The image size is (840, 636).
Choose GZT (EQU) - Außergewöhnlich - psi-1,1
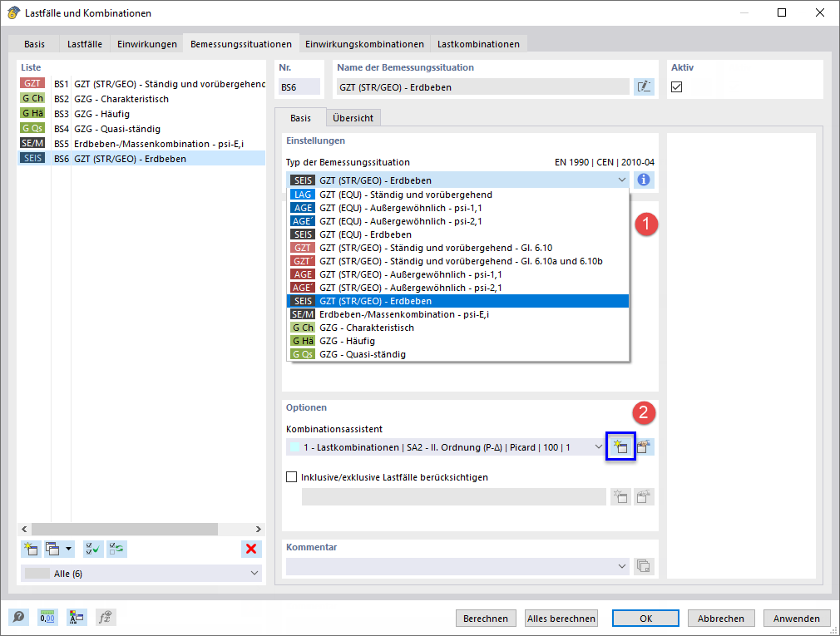pos(458,208)
